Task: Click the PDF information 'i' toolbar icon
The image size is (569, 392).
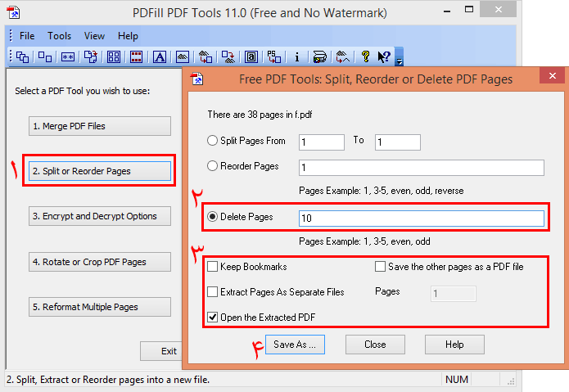Action: tap(297, 56)
